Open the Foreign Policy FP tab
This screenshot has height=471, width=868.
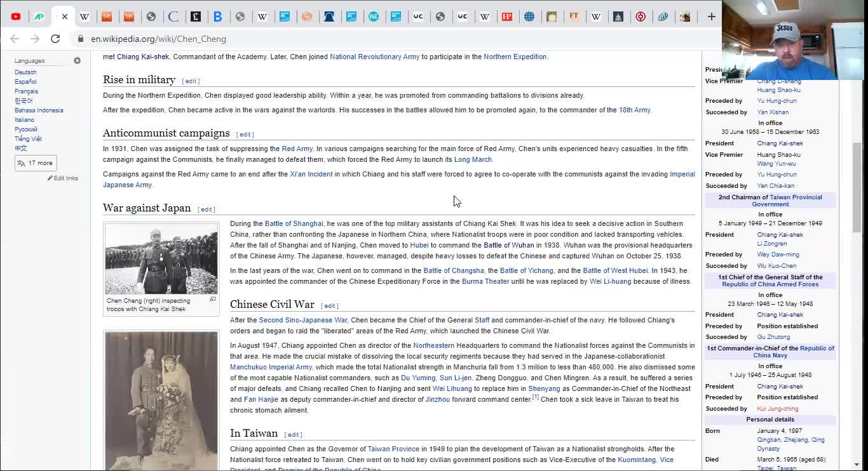(507, 17)
